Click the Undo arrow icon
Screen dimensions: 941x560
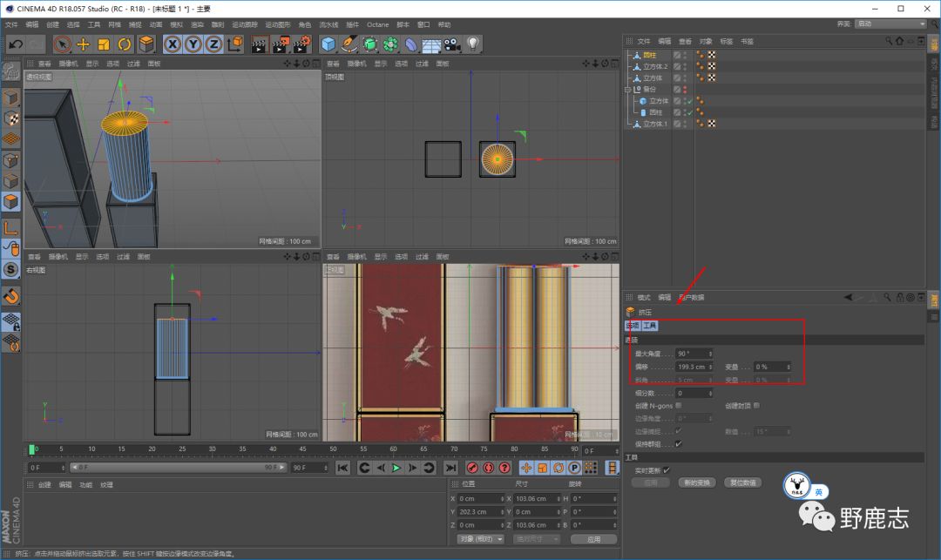tap(15, 44)
